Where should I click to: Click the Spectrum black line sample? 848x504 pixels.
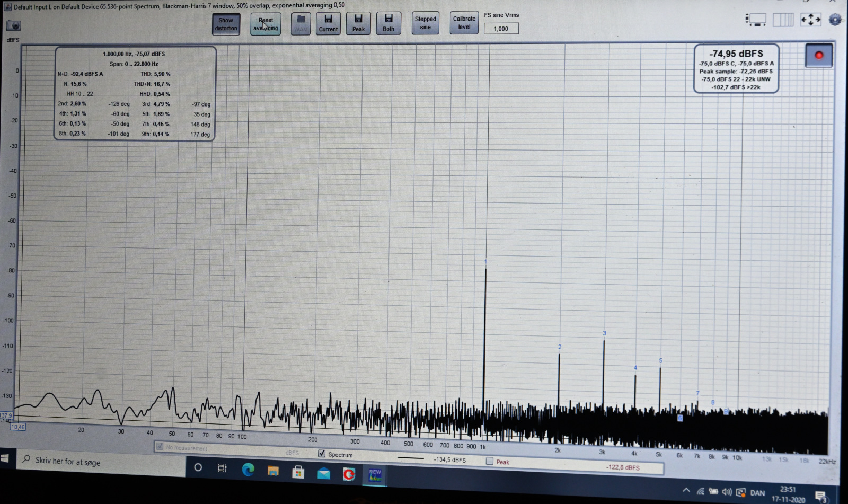coord(411,458)
